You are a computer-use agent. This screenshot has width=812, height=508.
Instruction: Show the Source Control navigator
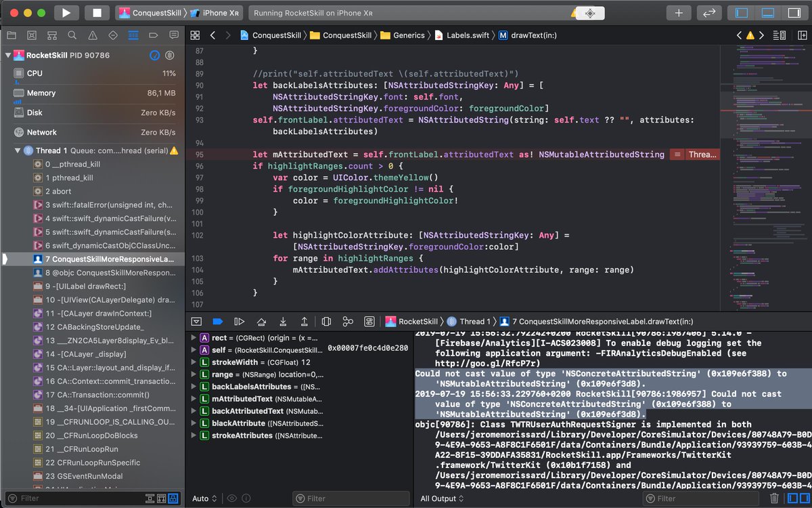(x=31, y=35)
